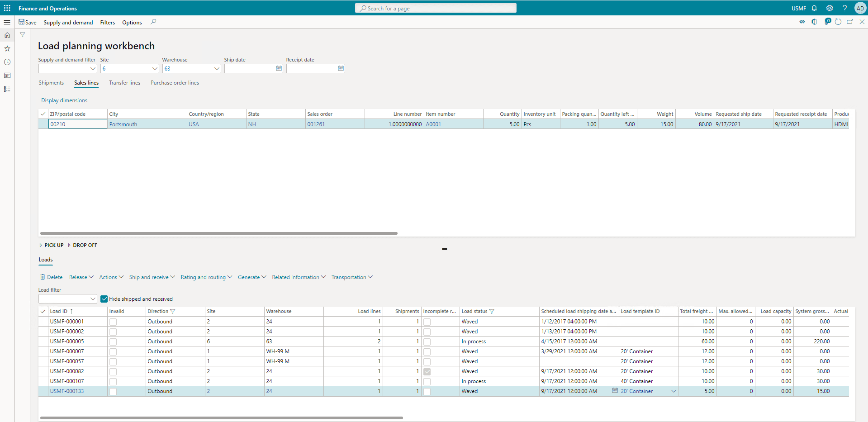Toggle Invalid checkbox for USMF-000133

[x=113, y=391]
